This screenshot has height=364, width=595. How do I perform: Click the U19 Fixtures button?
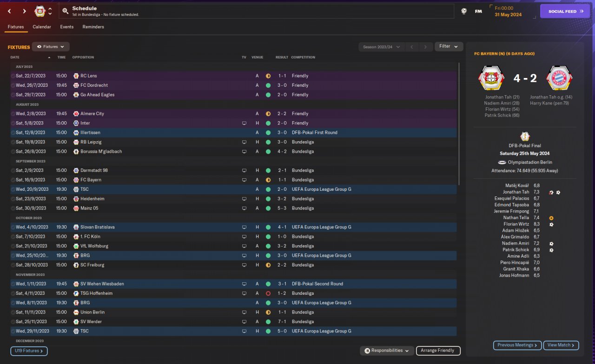pos(29,351)
